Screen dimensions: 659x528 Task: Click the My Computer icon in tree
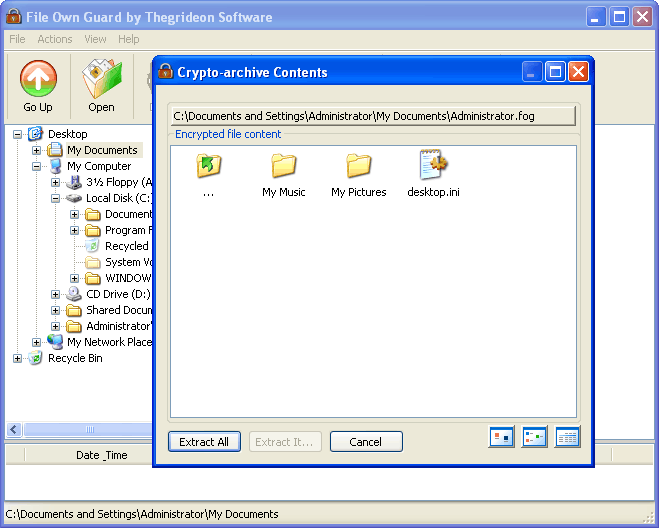[55, 166]
